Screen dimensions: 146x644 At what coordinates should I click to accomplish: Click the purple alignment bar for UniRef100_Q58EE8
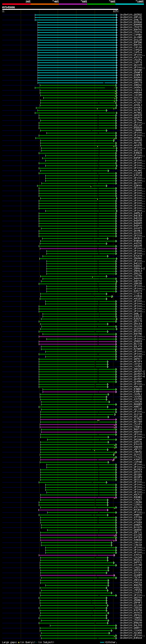click(78, 342)
